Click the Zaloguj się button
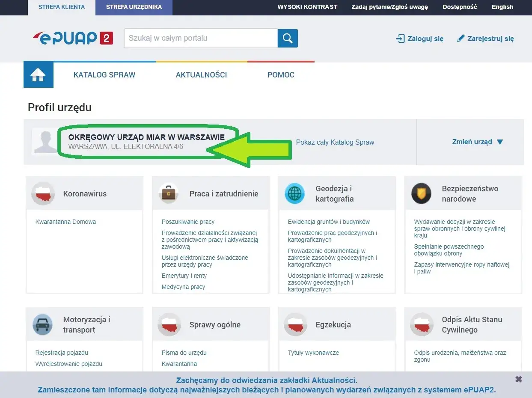 coord(419,38)
